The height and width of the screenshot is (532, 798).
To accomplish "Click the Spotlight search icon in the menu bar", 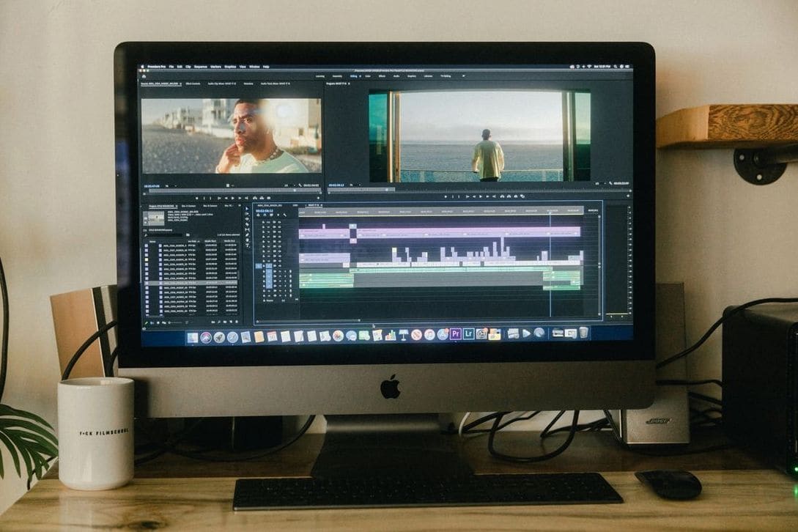I will click(x=616, y=67).
